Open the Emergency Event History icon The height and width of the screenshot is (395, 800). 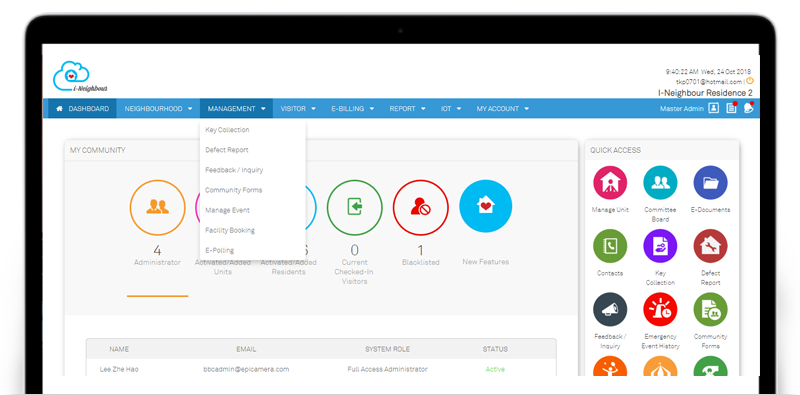coord(660,309)
